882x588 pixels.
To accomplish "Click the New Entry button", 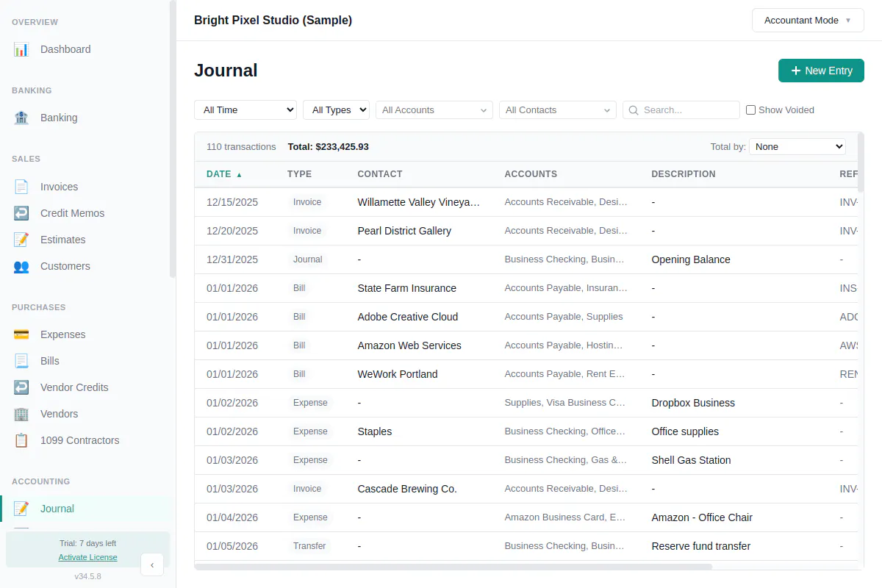I will (x=821, y=71).
